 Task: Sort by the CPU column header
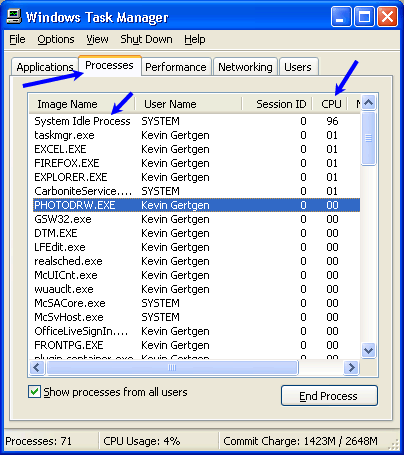329,104
